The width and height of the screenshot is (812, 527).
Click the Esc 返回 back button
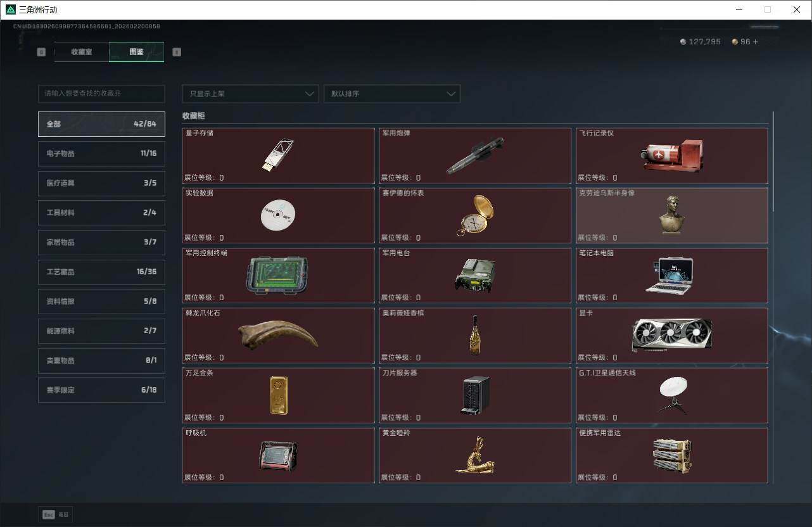(56, 515)
